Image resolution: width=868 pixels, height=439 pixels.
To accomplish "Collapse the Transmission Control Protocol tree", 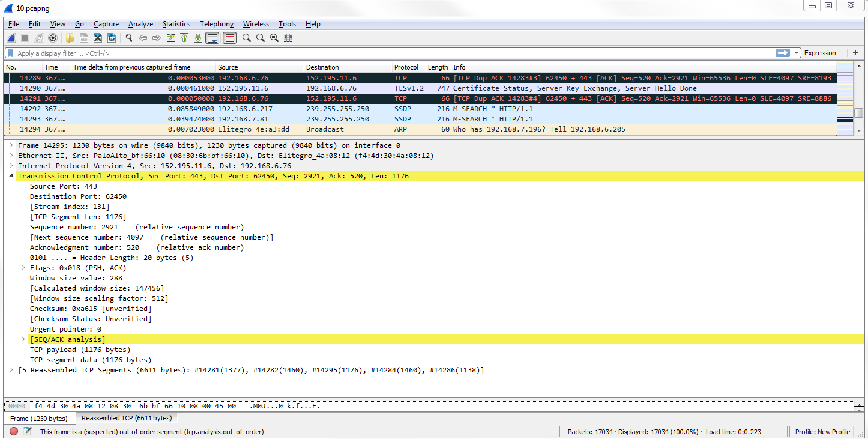I will 11,176.
